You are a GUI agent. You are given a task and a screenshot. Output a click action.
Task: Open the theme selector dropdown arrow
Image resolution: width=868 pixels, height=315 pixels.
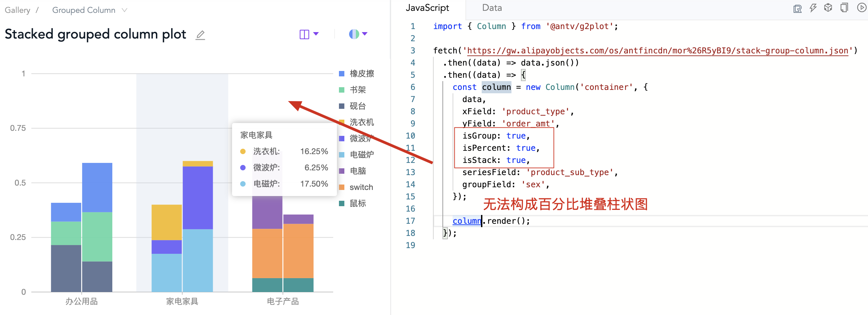pos(365,34)
